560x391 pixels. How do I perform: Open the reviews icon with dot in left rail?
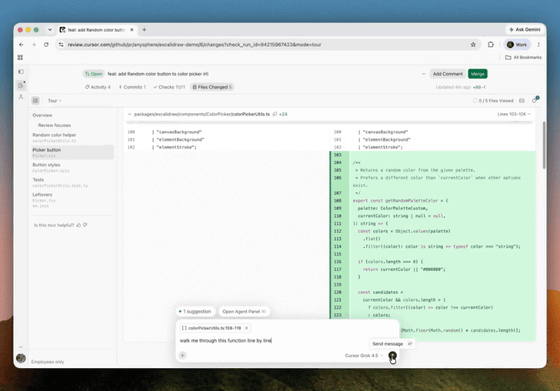(21, 85)
